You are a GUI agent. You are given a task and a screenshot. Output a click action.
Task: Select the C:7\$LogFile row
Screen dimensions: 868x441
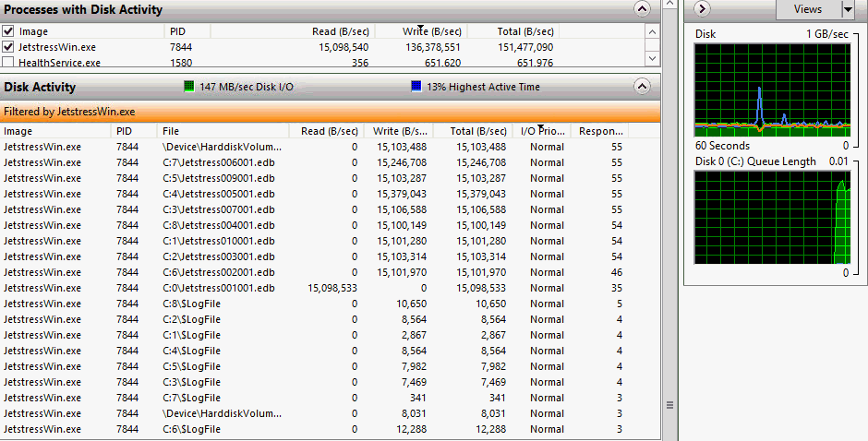pyautogui.click(x=331, y=398)
